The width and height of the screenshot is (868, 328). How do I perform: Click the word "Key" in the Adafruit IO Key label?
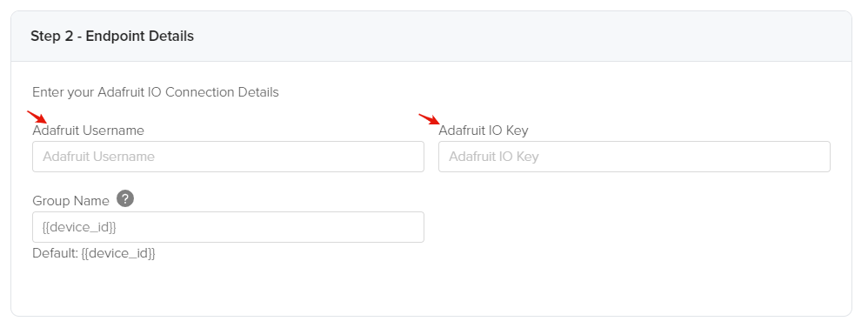517,131
